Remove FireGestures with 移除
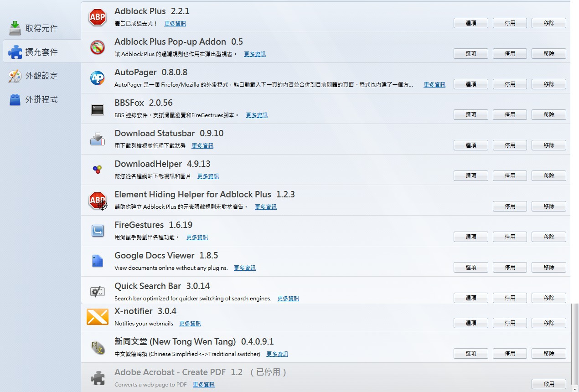Viewport: 579px width, 392px height. tap(549, 237)
